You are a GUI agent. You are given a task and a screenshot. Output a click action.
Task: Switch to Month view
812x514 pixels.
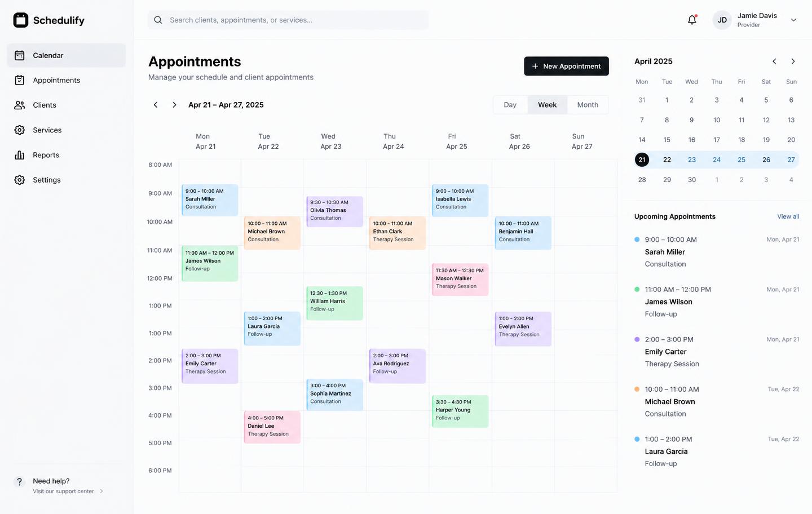588,105
